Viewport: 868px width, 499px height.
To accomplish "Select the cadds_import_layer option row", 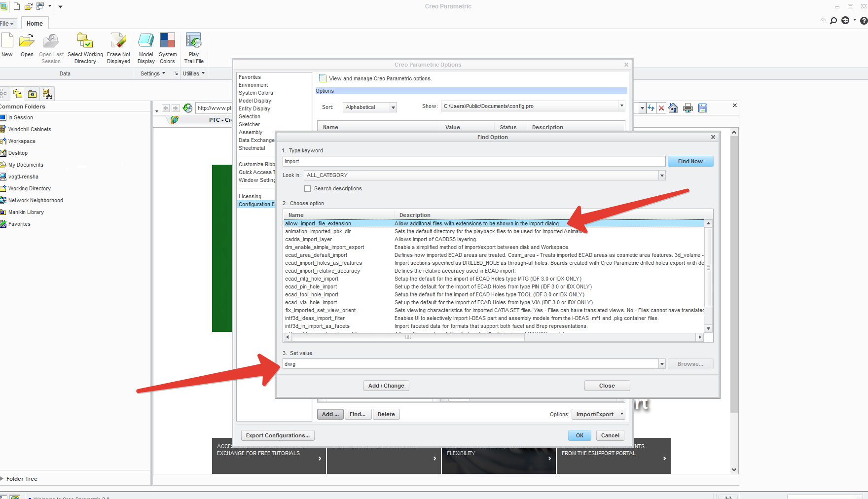I will pyautogui.click(x=494, y=239).
